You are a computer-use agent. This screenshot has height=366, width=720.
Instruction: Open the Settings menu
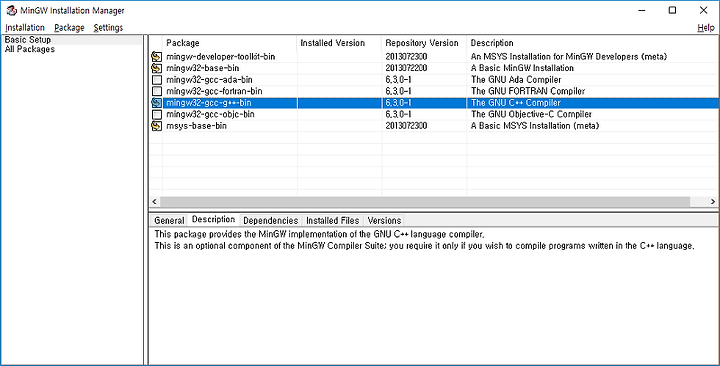108,28
